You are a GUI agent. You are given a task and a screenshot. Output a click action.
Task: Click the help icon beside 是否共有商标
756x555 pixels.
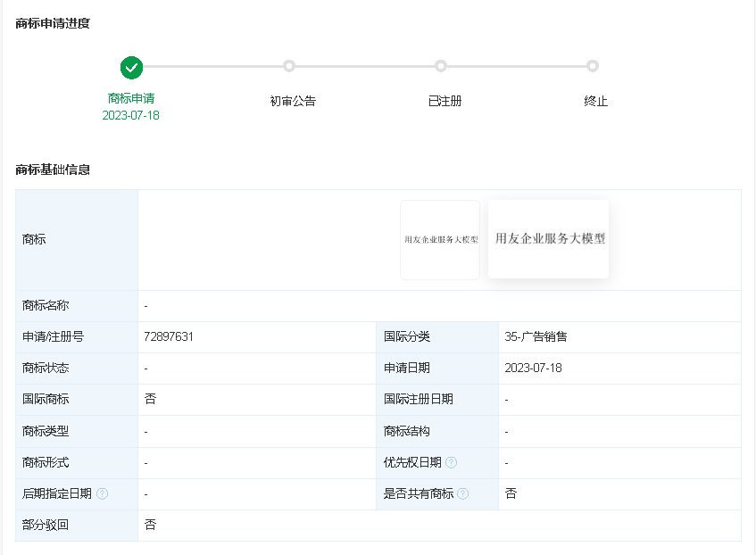pyautogui.click(x=463, y=493)
